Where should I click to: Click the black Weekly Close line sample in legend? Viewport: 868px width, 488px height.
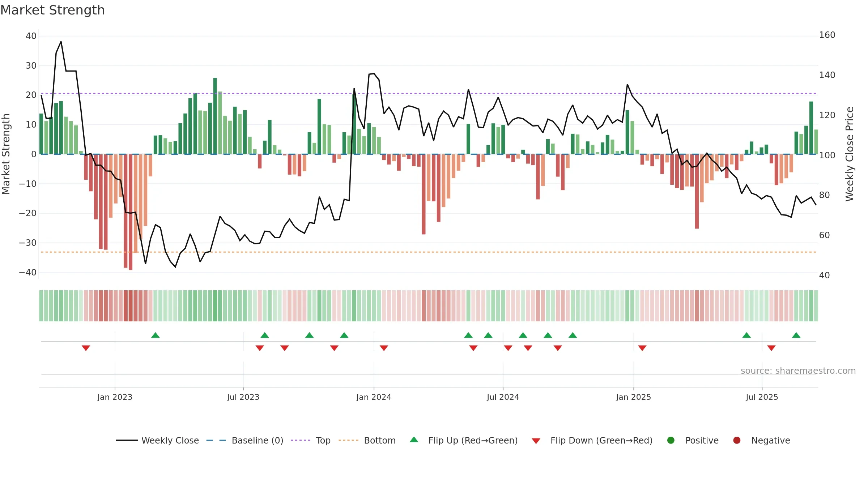pyautogui.click(x=127, y=440)
